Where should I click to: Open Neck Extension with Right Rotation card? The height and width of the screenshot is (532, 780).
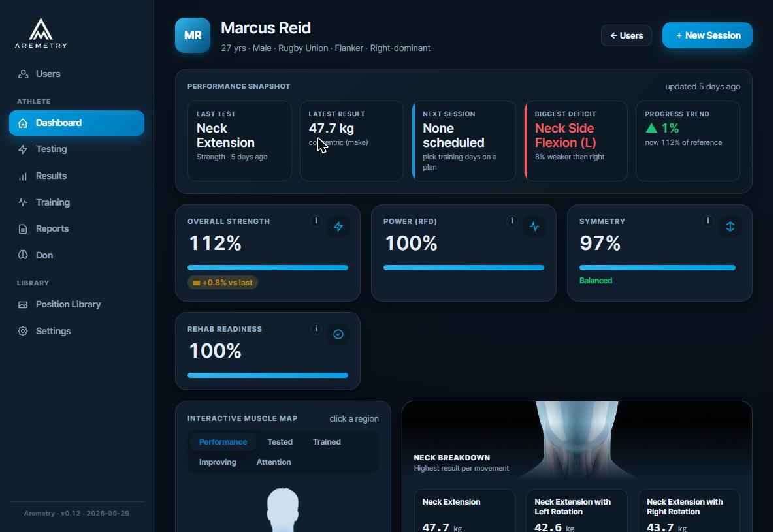tap(689, 510)
